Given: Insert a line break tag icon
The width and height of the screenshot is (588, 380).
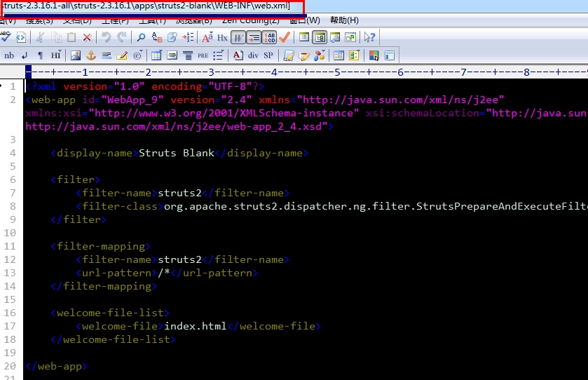Looking at the screenshot, I should 25,55.
